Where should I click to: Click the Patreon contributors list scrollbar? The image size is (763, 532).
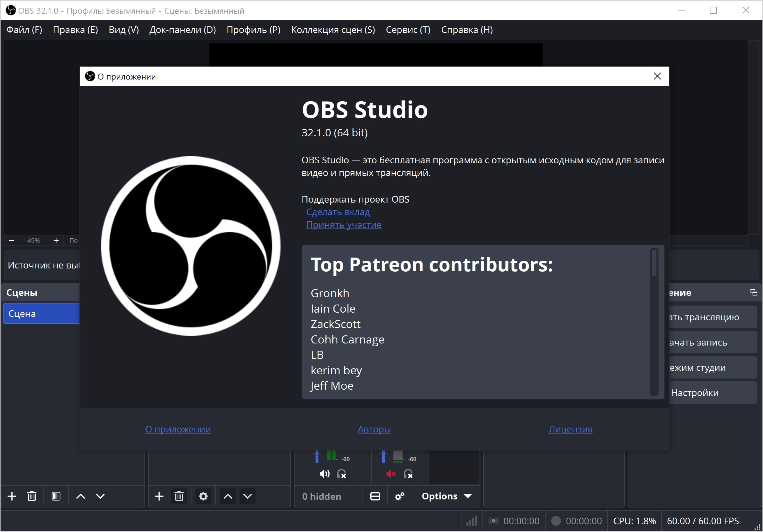(654, 264)
